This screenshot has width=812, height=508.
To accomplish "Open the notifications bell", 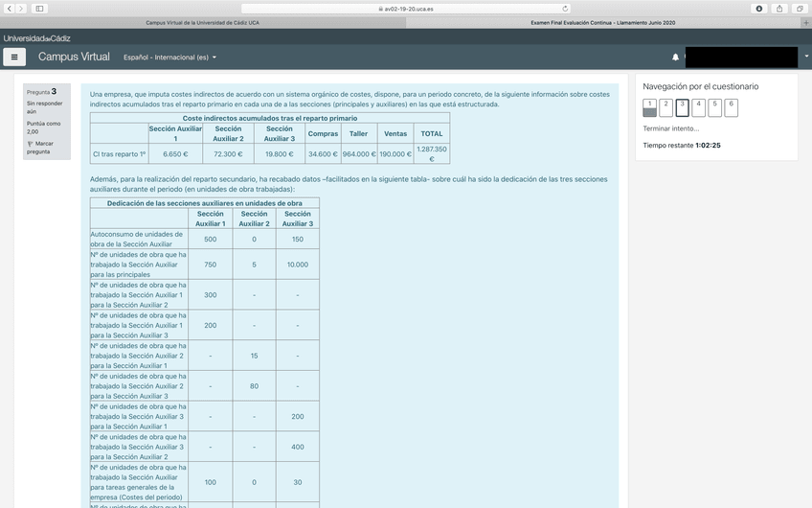I will (x=675, y=57).
